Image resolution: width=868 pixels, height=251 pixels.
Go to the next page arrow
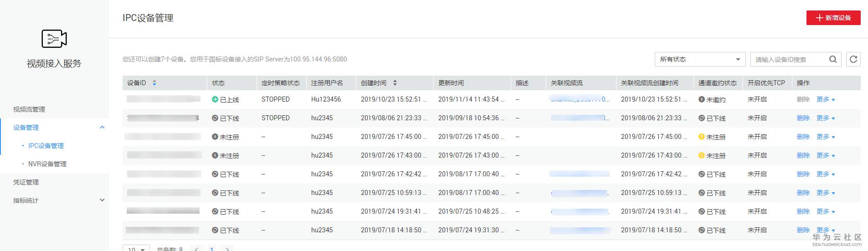click(x=227, y=249)
